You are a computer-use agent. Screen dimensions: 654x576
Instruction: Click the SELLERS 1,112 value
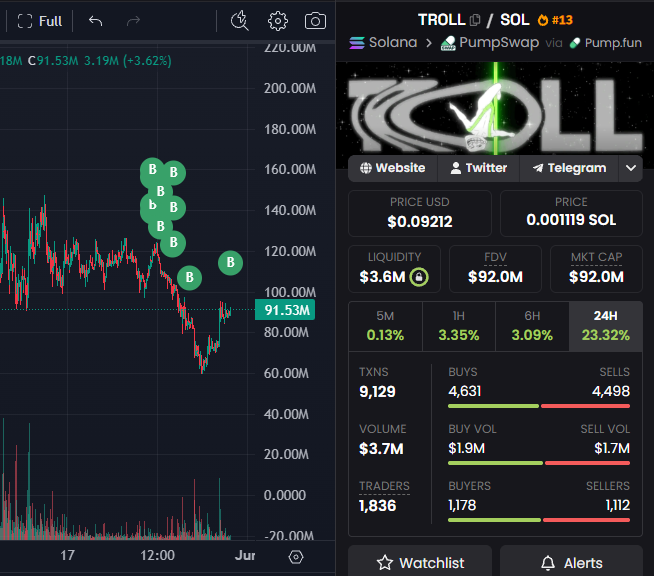(618, 506)
